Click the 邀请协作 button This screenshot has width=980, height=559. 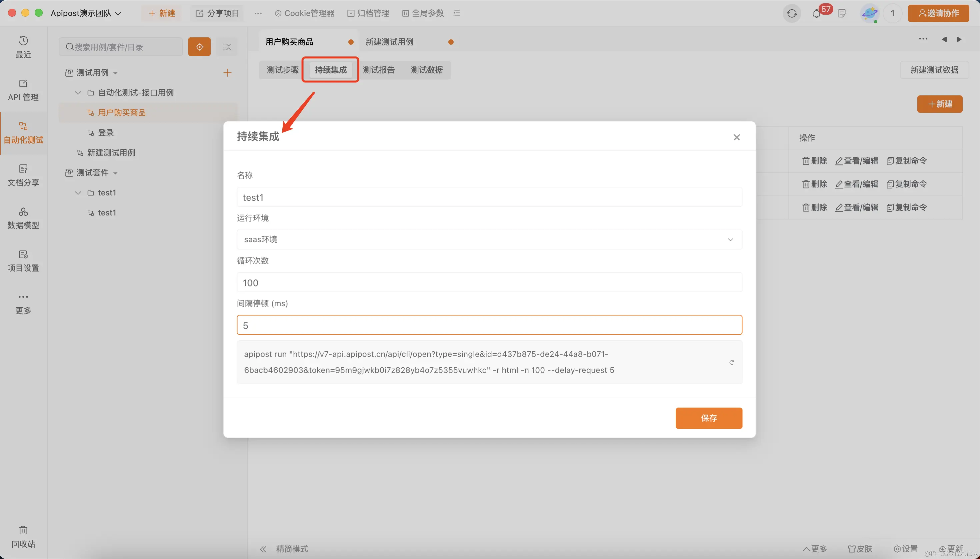coord(938,13)
